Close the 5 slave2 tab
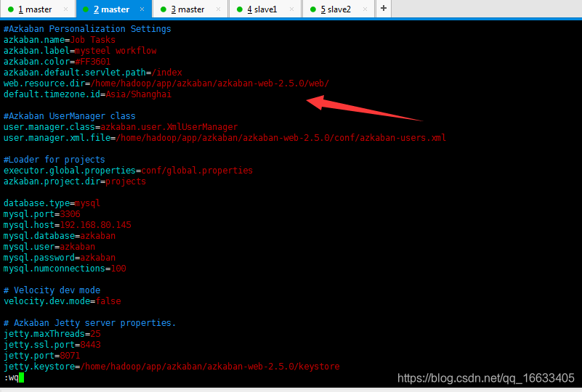Viewport: 582px width, 392px height. pyautogui.click(x=365, y=9)
